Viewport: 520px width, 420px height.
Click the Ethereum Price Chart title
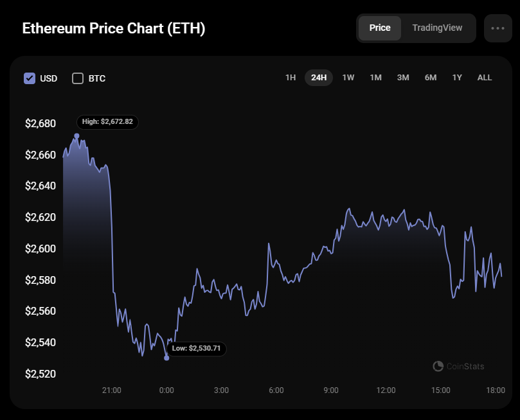click(x=114, y=28)
